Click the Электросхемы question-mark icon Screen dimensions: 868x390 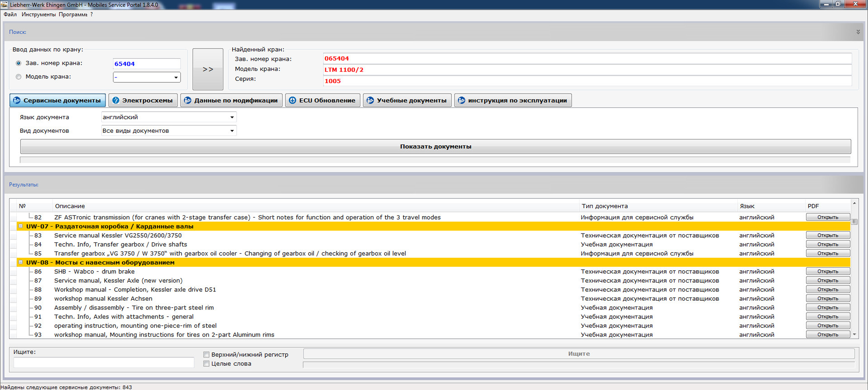pyautogui.click(x=116, y=100)
